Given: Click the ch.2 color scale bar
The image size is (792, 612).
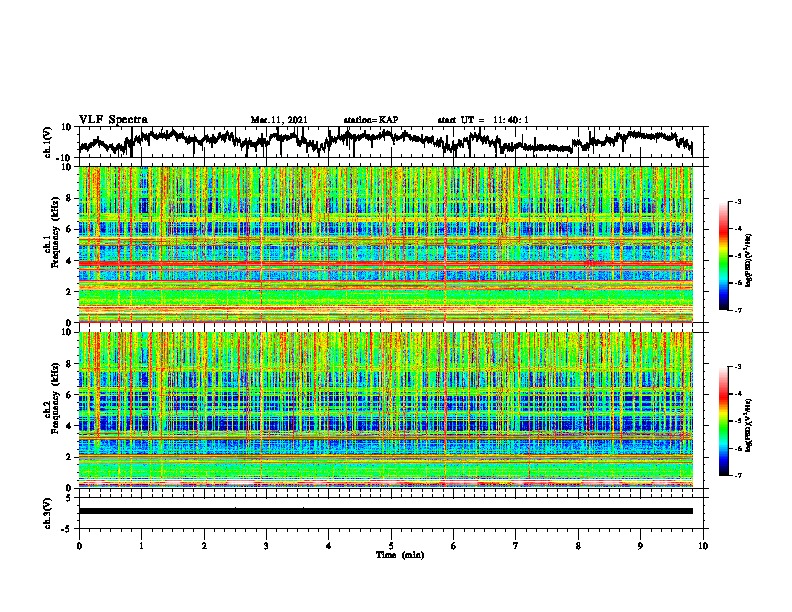Looking at the screenshot, I should click(x=723, y=421).
